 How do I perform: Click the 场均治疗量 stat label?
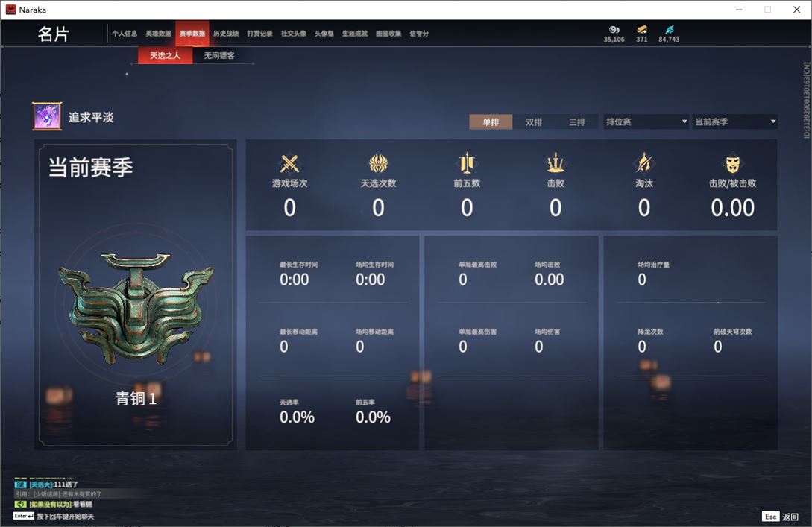click(653, 265)
